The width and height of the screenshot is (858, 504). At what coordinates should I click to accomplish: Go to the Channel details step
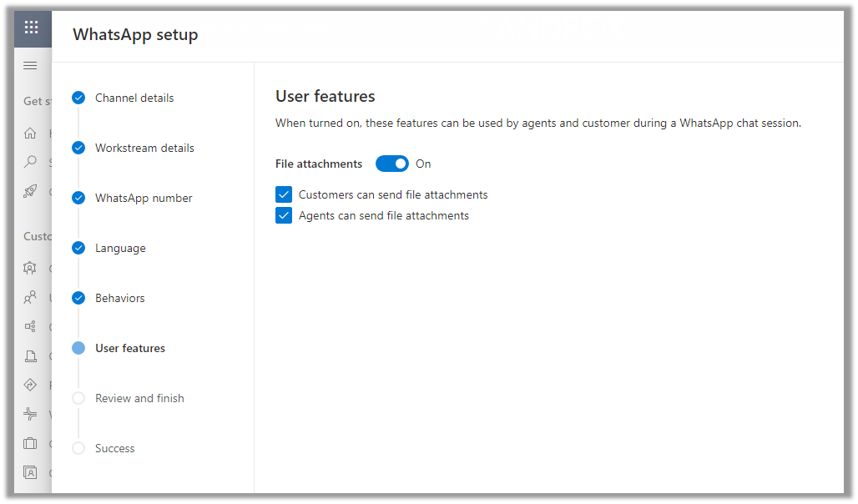[x=134, y=98]
